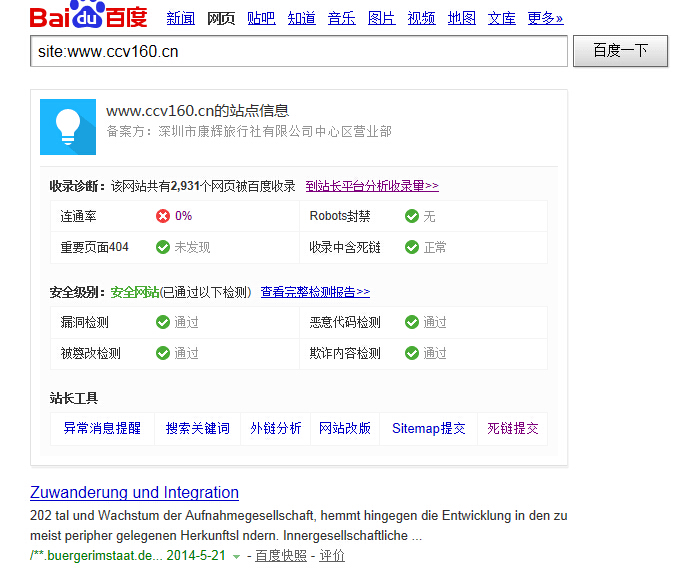Open the 百度快照 cached page link

tap(281, 556)
